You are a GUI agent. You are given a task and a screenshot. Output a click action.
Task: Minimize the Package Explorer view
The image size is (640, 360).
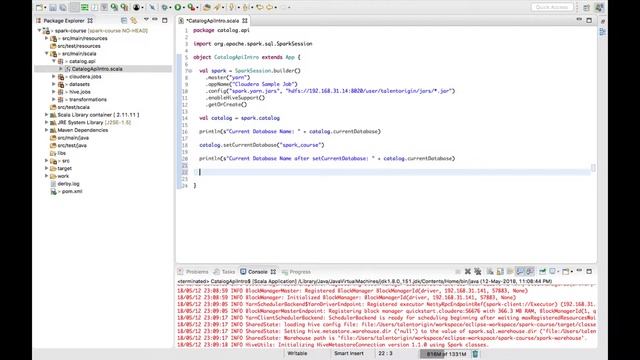coord(155,20)
